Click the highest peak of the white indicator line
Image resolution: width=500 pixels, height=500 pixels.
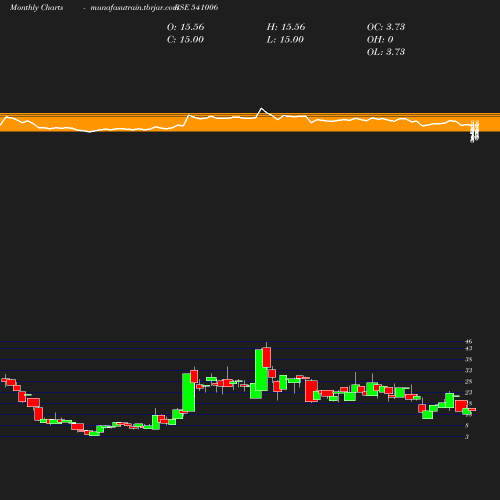click(261, 109)
